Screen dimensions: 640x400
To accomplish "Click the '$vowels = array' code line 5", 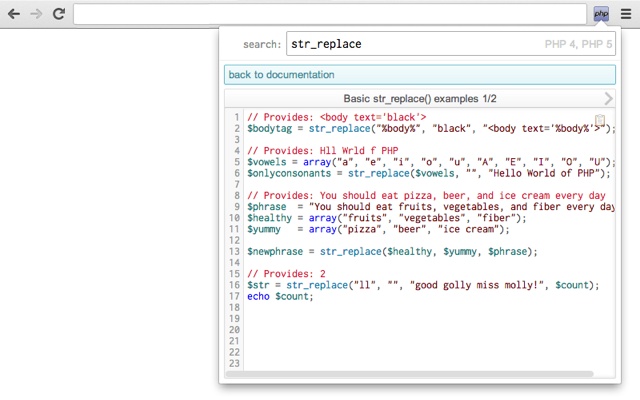I will (x=431, y=162).
